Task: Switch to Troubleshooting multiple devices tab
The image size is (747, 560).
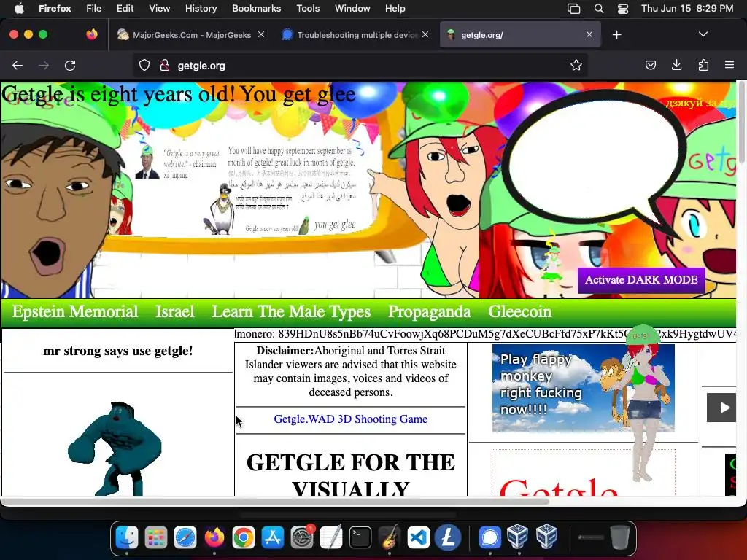Action: point(356,34)
